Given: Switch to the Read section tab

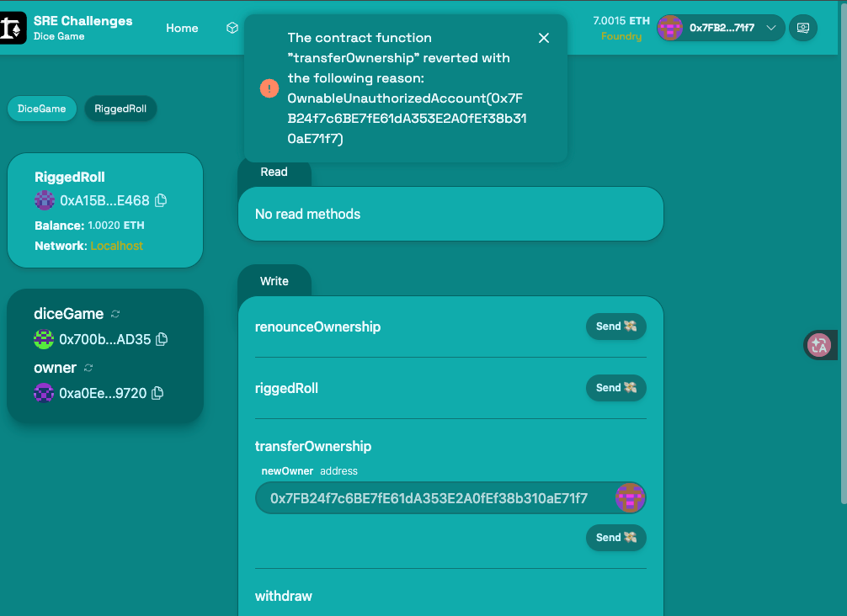Looking at the screenshot, I should [x=274, y=173].
